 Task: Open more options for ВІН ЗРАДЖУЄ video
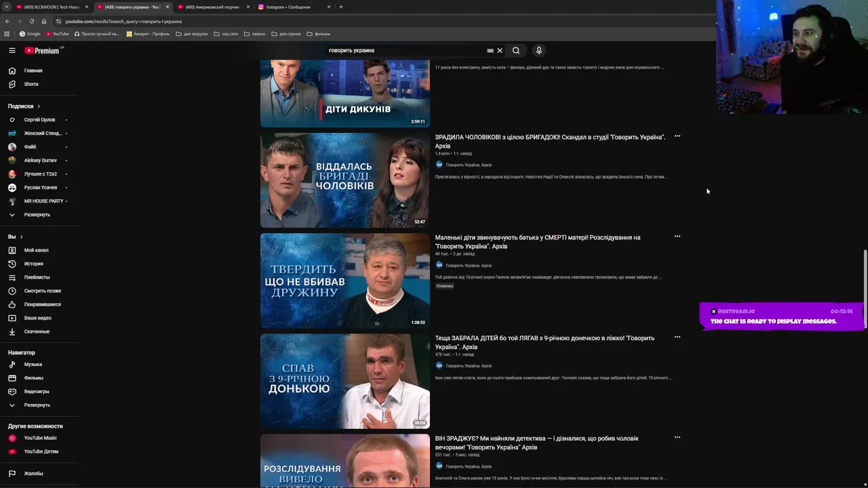[x=677, y=437]
